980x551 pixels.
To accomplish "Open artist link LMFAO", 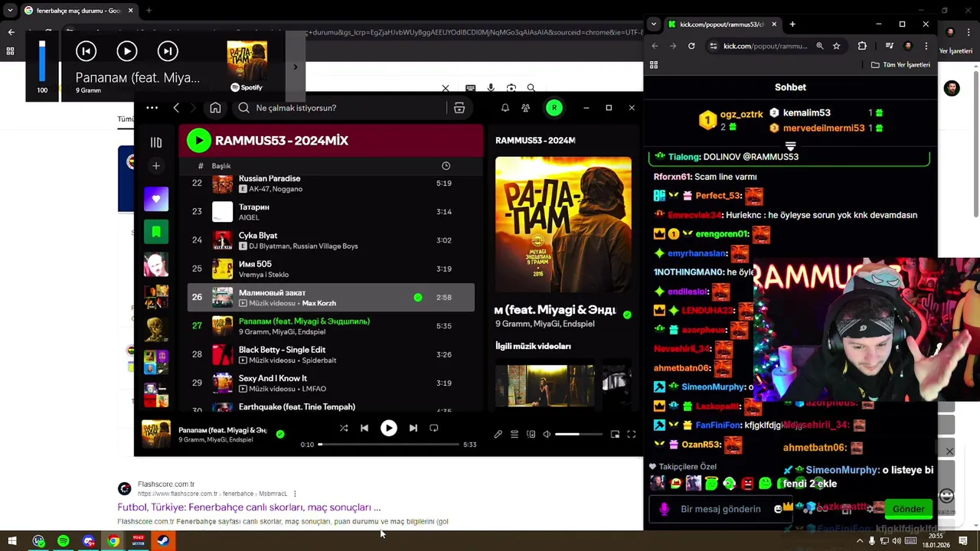I will pyautogui.click(x=314, y=389).
